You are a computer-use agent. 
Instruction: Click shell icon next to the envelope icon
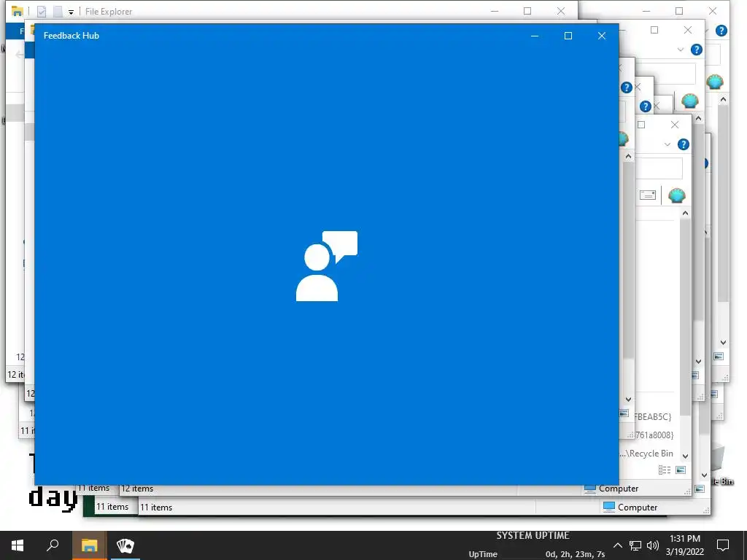[676, 195]
